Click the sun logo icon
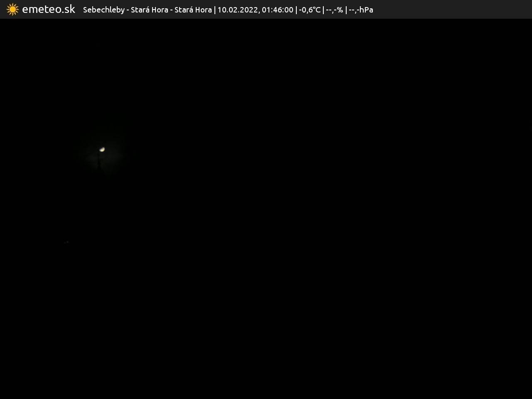This screenshot has width=532, height=399. [12, 9]
